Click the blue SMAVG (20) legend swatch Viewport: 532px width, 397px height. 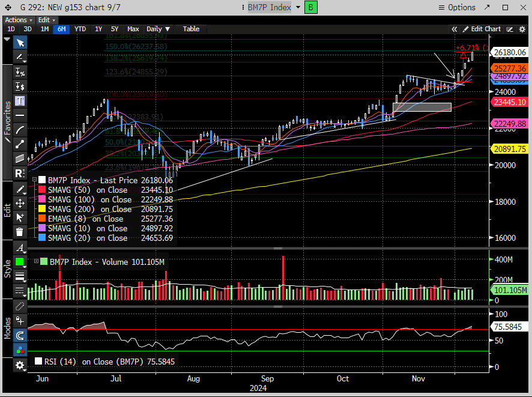tap(42, 238)
